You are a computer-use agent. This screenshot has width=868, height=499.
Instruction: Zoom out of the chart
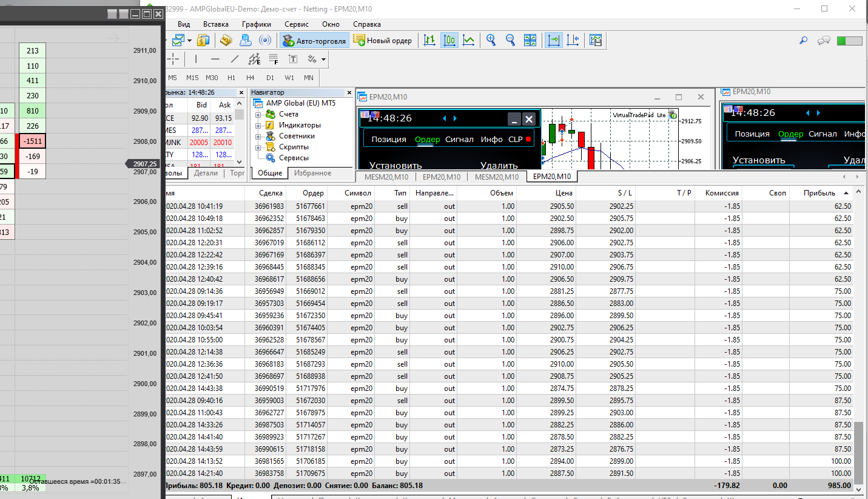[x=511, y=41]
